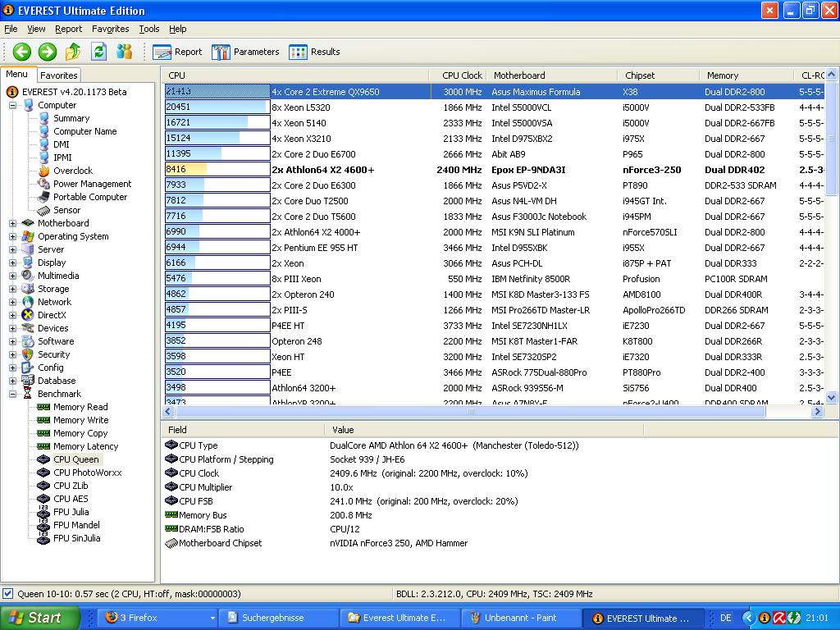Sort by Chipset column header
840x630 pixels.
(659, 75)
